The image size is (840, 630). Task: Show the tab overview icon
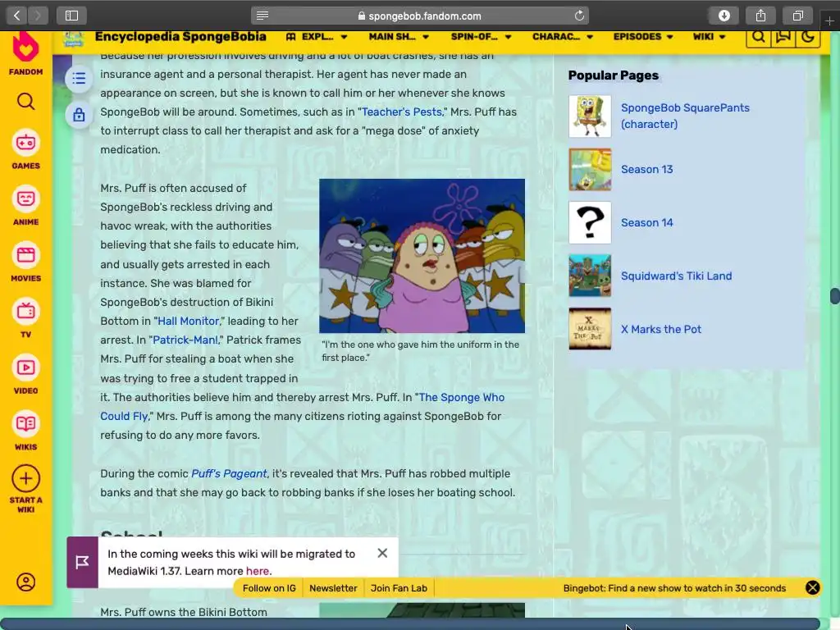797,16
